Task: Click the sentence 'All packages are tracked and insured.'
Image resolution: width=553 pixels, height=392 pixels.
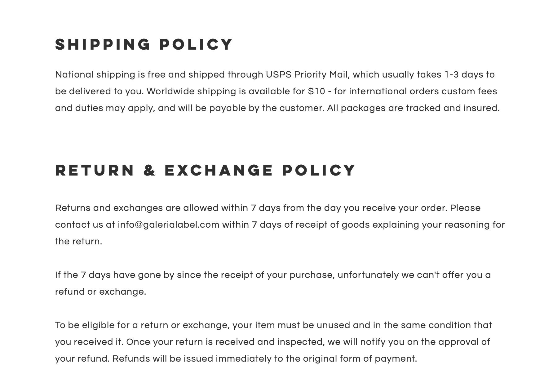Action: pyautogui.click(x=413, y=108)
